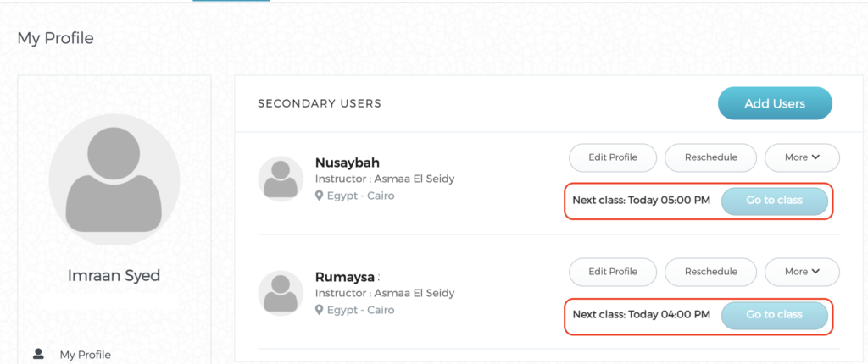Click the location pin beside Rumaysa's Egypt - Cairo

click(x=319, y=310)
